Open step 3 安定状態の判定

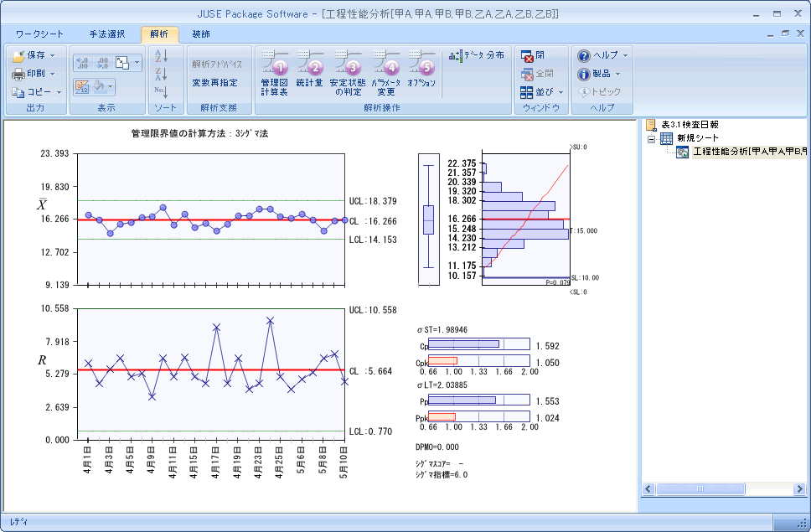(347, 74)
